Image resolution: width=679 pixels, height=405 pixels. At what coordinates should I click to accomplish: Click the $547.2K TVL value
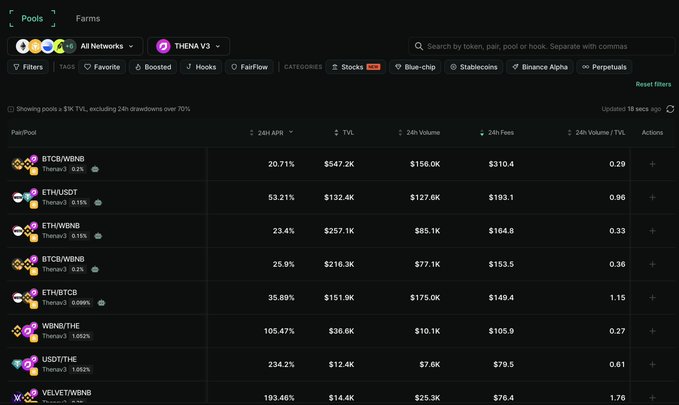point(339,164)
